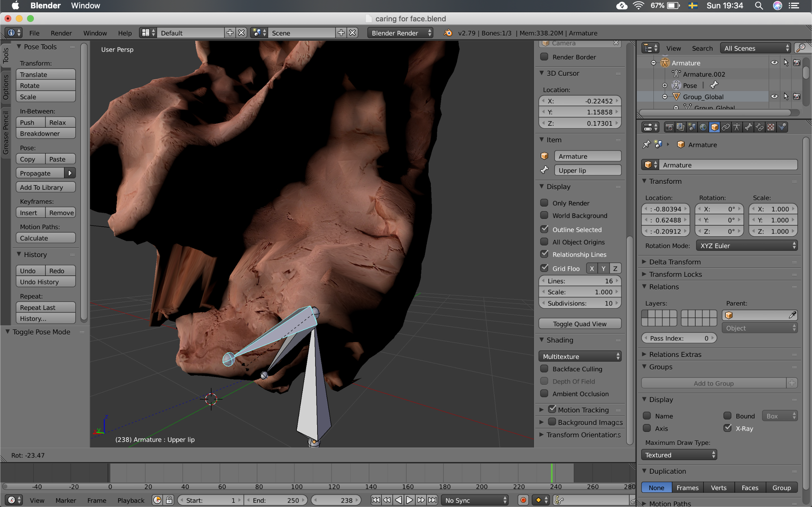Viewport: 812px width, 507px height.
Task: Open the File menu
Action: (34, 33)
